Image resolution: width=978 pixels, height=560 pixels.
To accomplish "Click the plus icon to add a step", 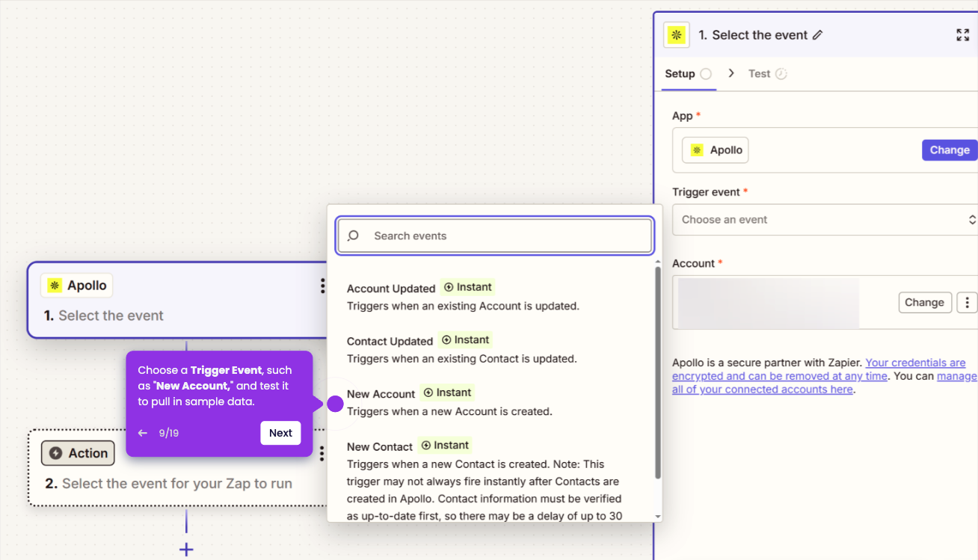I will pos(186,550).
